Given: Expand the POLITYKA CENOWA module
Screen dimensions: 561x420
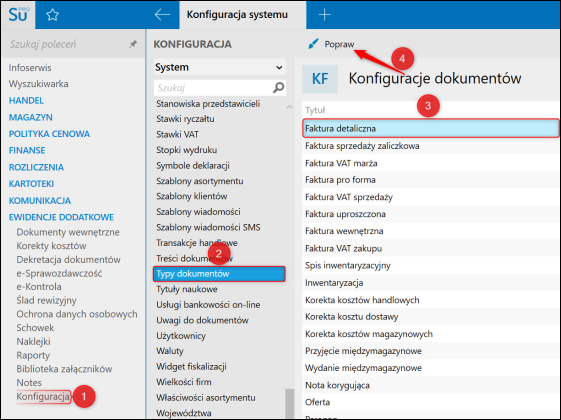Looking at the screenshot, I should tap(49, 134).
